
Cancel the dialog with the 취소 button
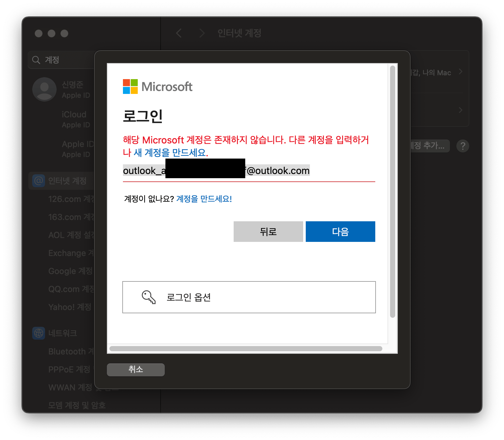click(x=136, y=370)
